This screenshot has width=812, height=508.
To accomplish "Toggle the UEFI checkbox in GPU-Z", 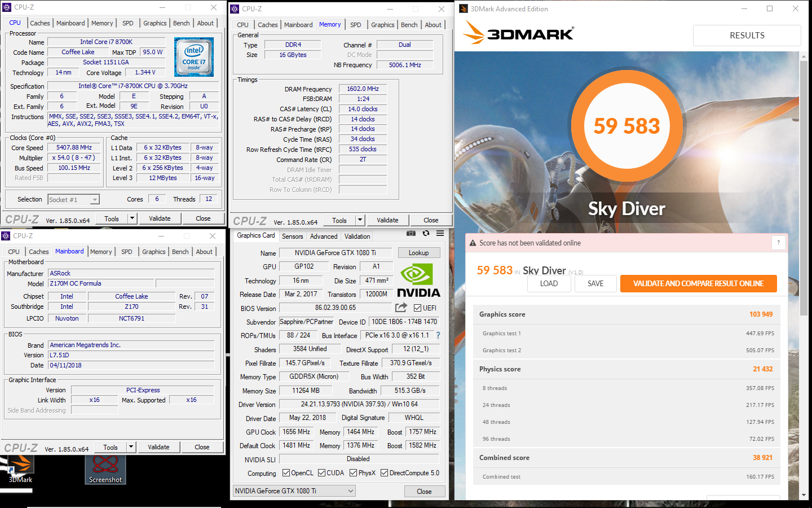I will 417,308.
